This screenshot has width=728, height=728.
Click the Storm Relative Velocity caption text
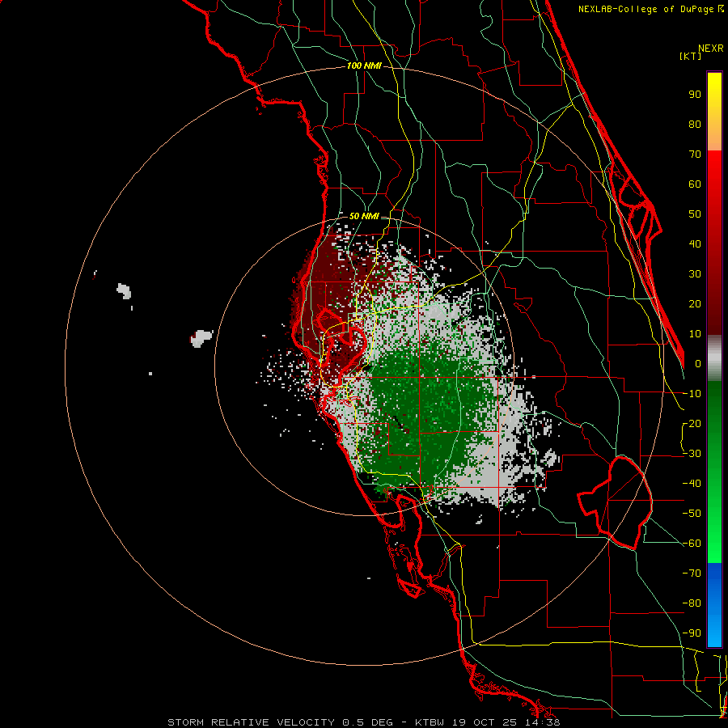tap(363, 722)
